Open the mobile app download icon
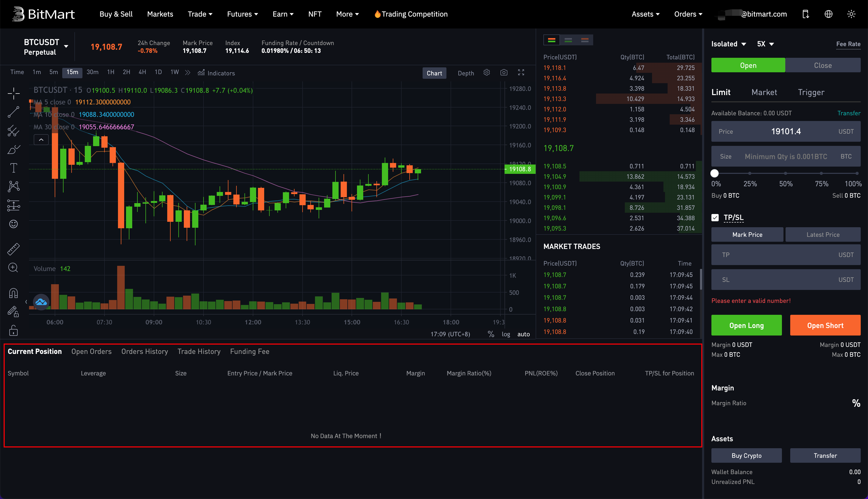The image size is (868, 499). pos(806,14)
